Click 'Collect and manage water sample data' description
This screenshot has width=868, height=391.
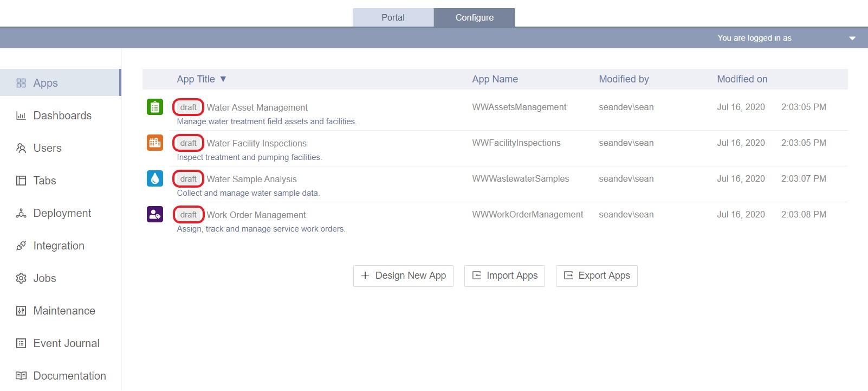[248, 193]
